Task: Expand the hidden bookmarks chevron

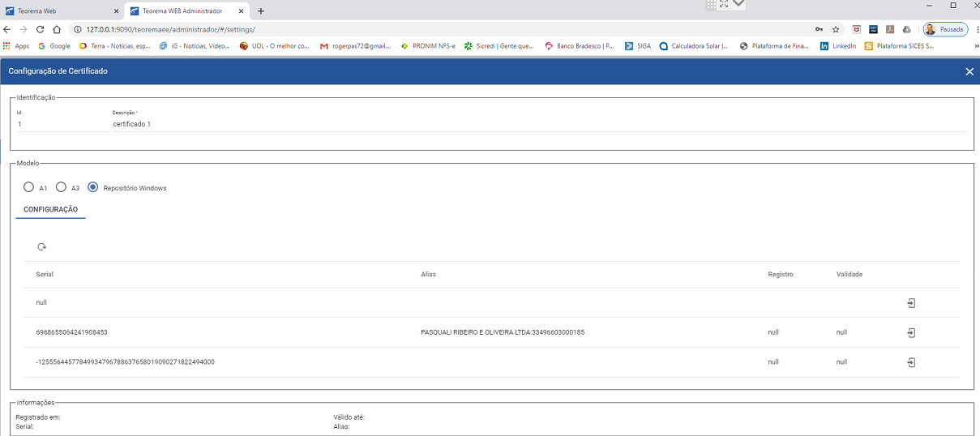Action: pyautogui.click(x=976, y=46)
